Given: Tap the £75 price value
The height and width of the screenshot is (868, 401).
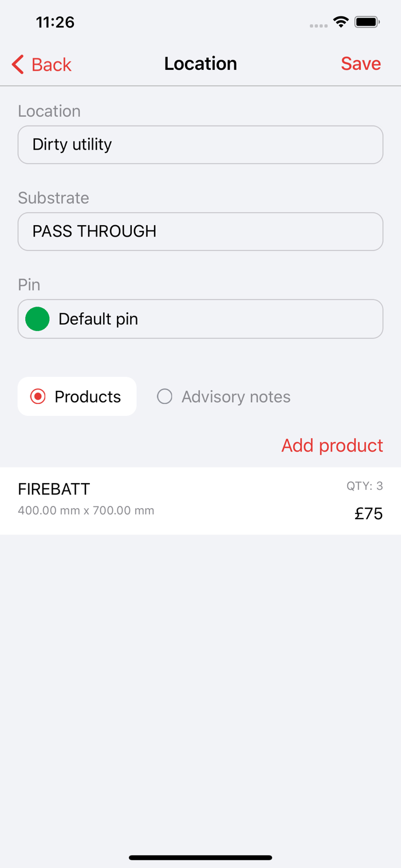Looking at the screenshot, I should (368, 513).
